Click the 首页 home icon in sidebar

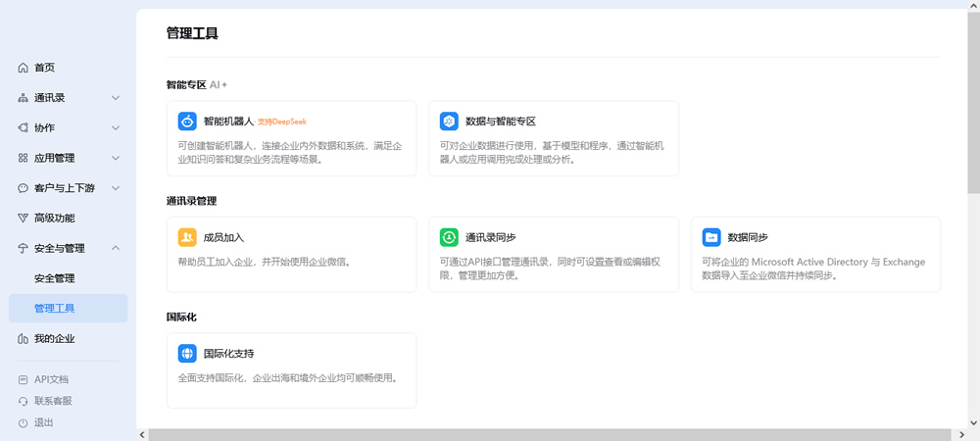(x=24, y=68)
